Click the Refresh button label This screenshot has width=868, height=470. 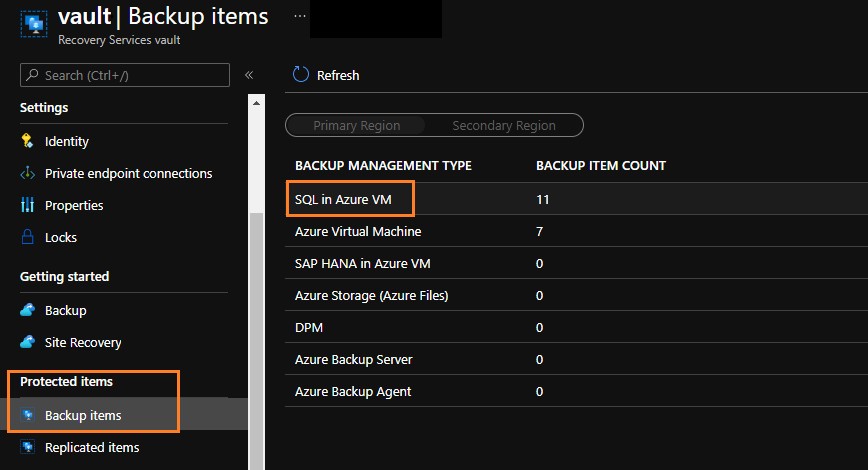[338, 75]
